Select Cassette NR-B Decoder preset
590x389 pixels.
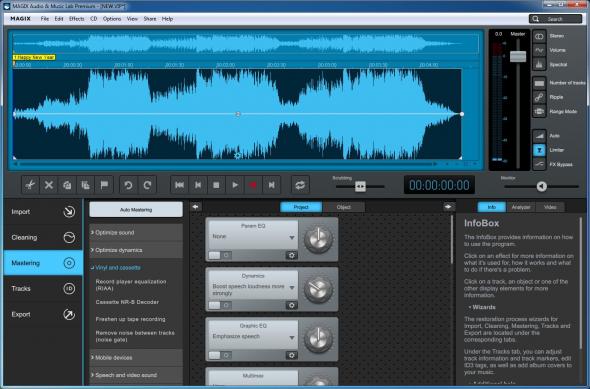[127, 302]
